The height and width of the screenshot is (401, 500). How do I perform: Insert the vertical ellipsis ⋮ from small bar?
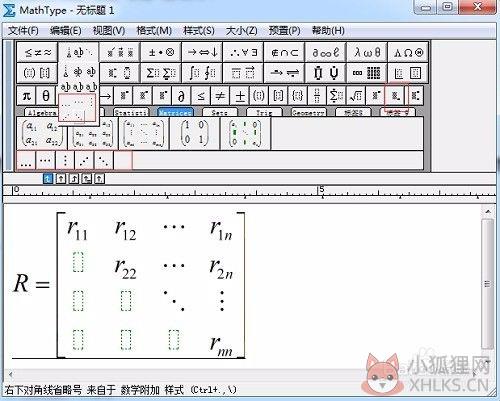tap(65, 161)
